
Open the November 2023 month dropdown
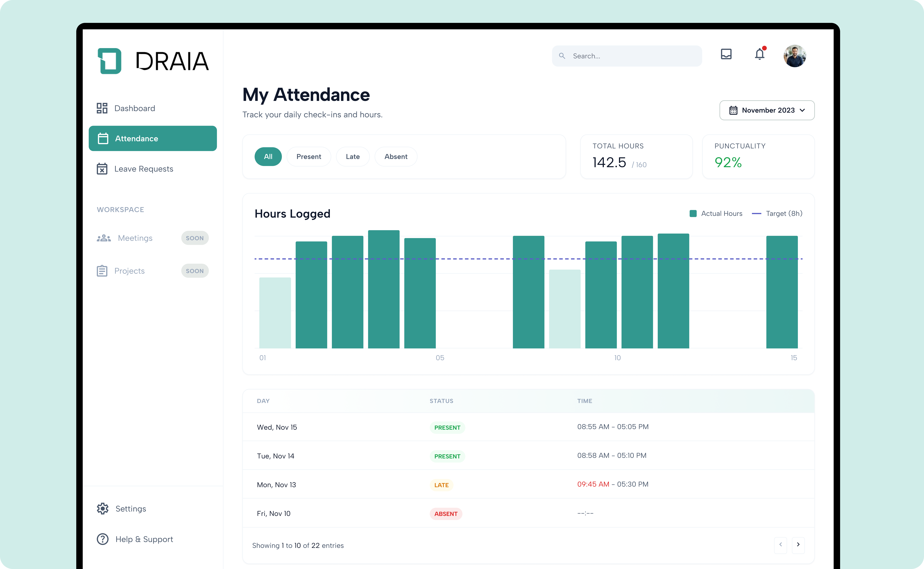(767, 110)
